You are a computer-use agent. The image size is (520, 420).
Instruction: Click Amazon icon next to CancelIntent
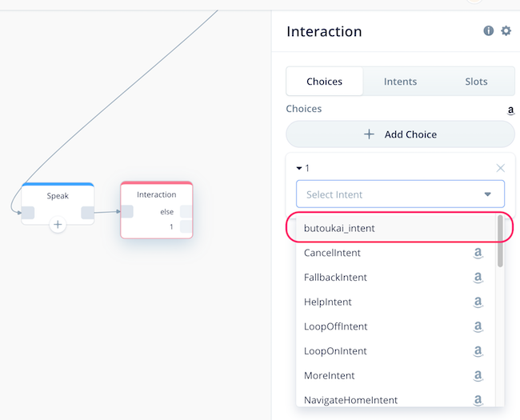click(x=478, y=253)
